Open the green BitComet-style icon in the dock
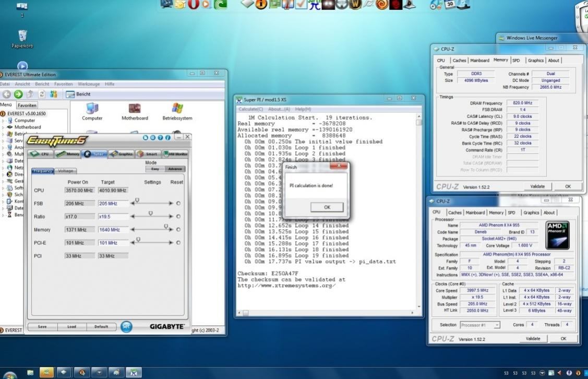Screen dimensions: 588x379 click(221, 4)
